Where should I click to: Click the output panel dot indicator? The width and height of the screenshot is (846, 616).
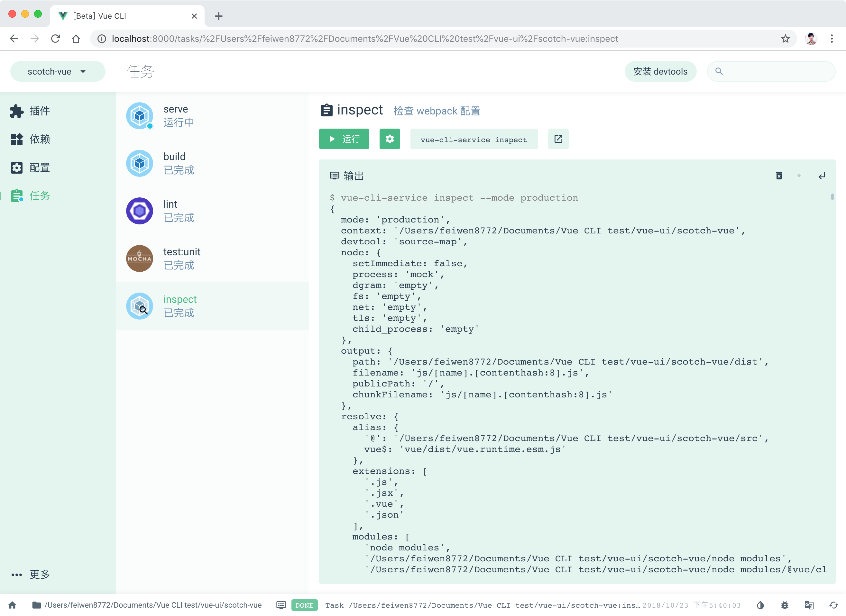(x=799, y=176)
